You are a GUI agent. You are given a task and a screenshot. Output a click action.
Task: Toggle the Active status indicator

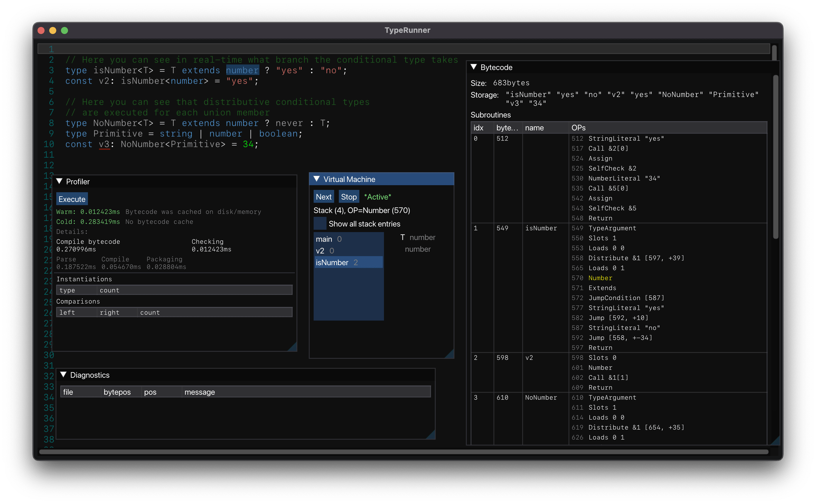coord(378,196)
